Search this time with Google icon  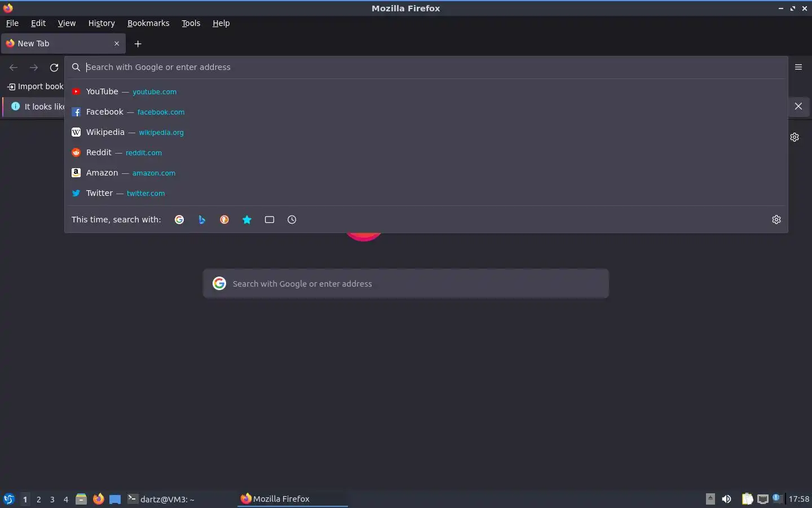pos(179,220)
